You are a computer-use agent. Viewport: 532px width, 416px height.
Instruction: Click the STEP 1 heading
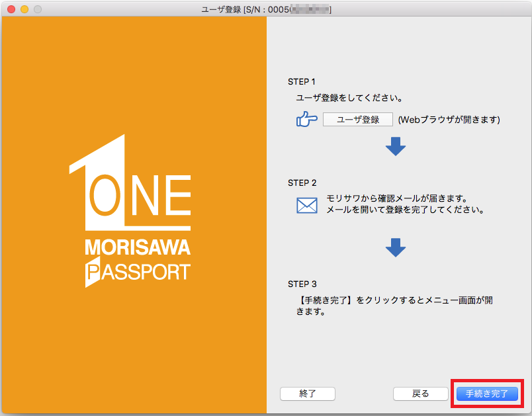pyautogui.click(x=302, y=81)
